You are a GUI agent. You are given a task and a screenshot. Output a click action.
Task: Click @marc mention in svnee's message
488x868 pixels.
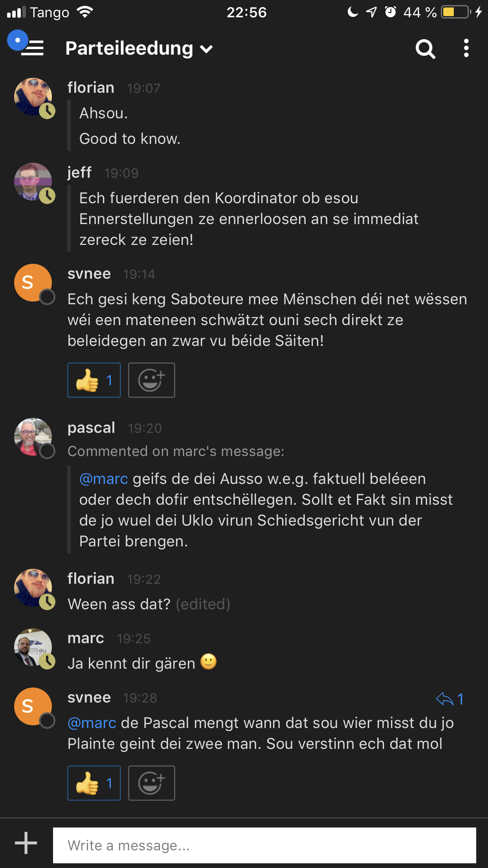pos(92,723)
